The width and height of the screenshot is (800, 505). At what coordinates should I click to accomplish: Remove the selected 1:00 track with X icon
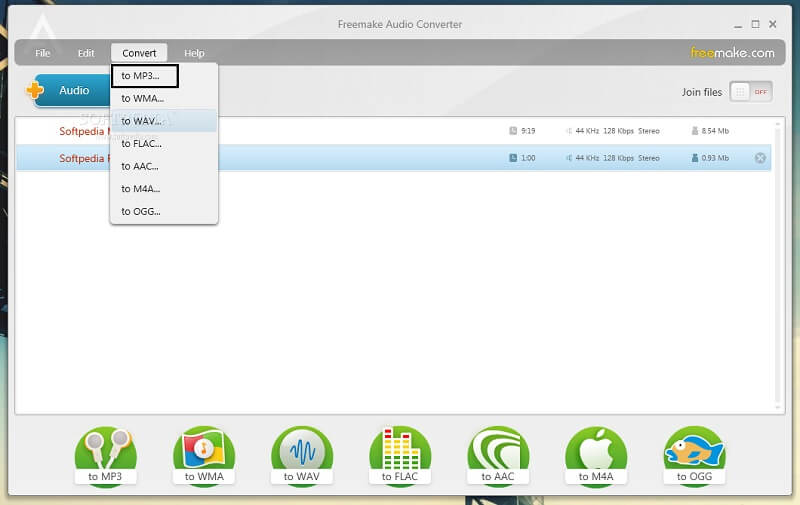(x=760, y=158)
